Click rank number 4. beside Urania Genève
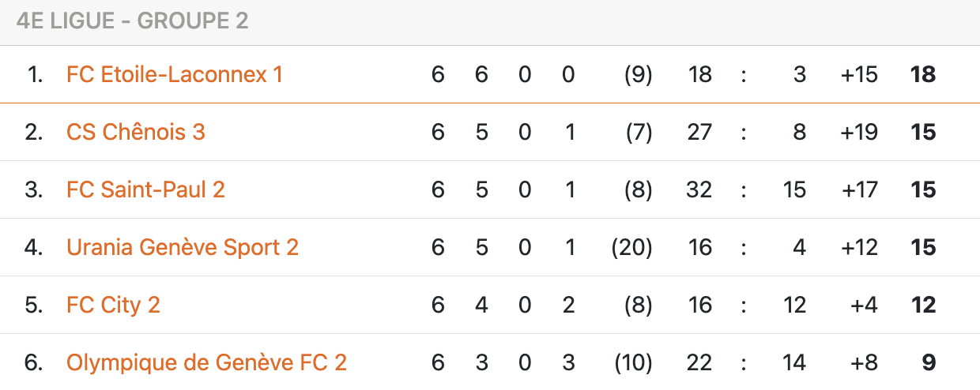Screen dimensions: 980x390 33,247
